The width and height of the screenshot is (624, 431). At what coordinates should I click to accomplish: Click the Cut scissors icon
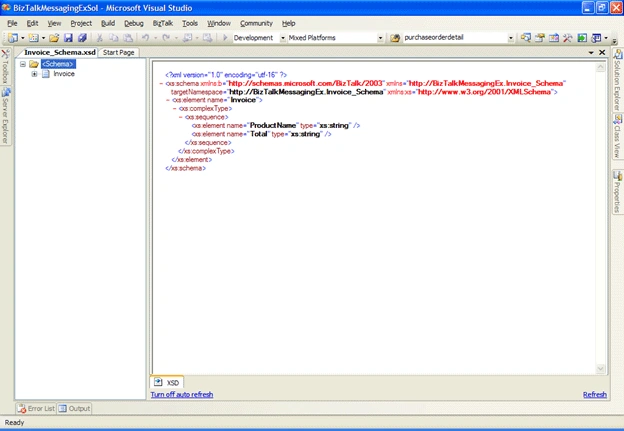coord(99,38)
